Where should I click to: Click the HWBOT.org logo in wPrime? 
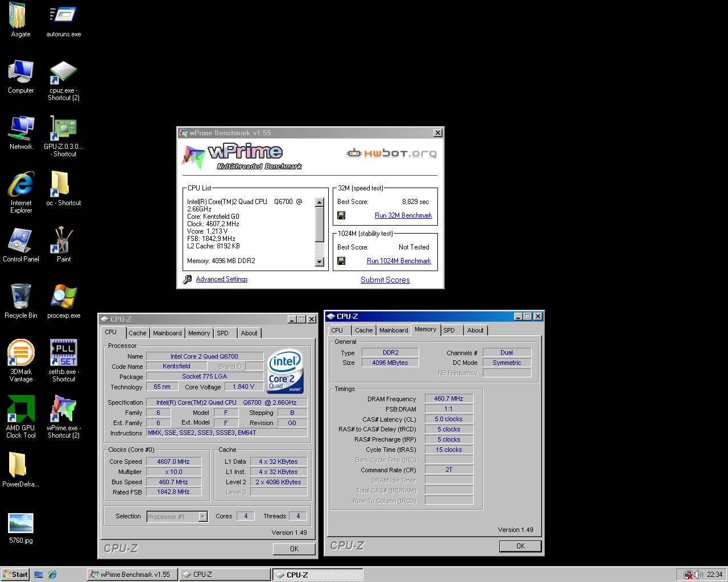(x=392, y=153)
